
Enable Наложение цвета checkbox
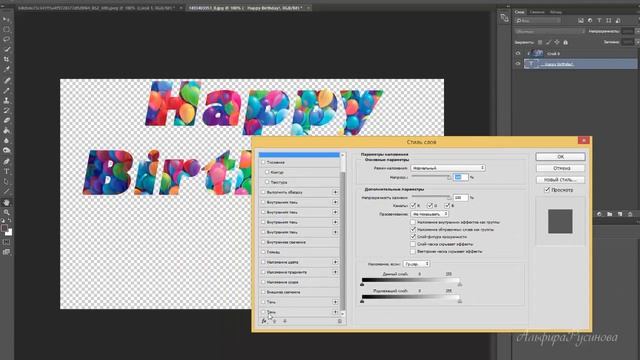pyautogui.click(x=263, y=262)
